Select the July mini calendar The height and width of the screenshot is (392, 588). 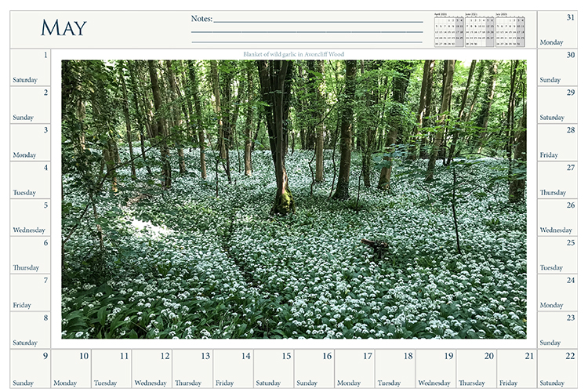pyautogui.click(x=509, y=30)
